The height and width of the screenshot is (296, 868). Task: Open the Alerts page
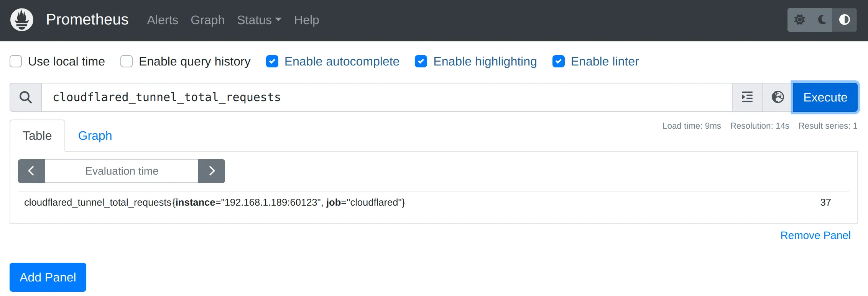(x=163, y=20)
